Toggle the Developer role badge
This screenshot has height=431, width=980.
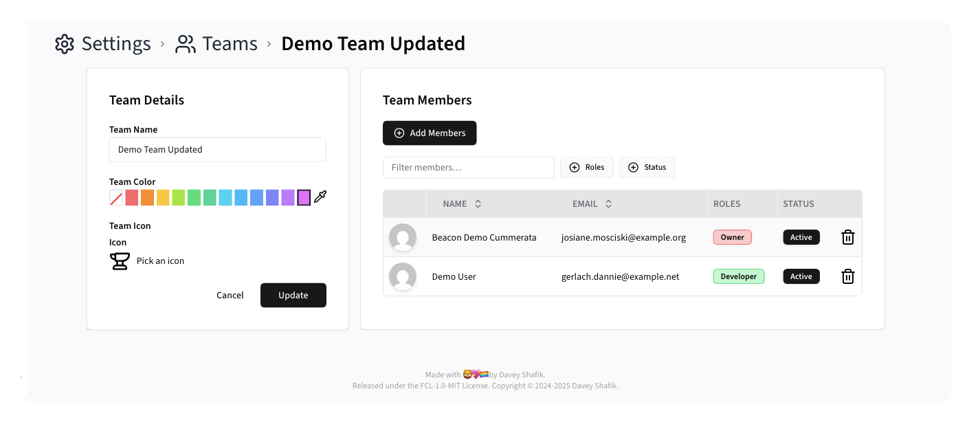click(738, 276)
